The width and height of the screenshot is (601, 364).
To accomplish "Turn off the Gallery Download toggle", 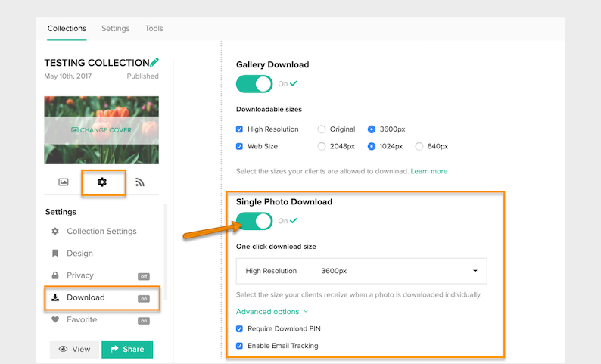I will coord(254,84).
